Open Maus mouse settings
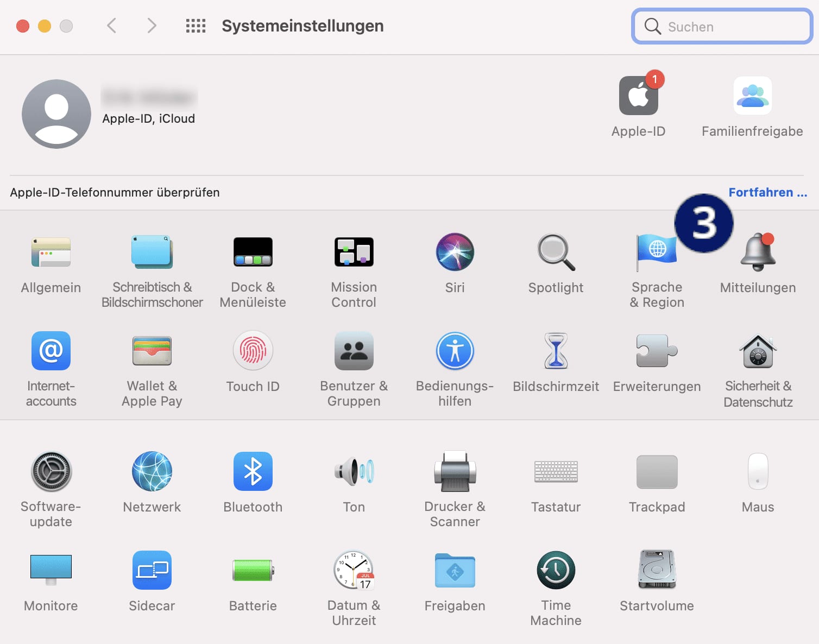The height and width of the screenshot is (644, 819). 758,471
